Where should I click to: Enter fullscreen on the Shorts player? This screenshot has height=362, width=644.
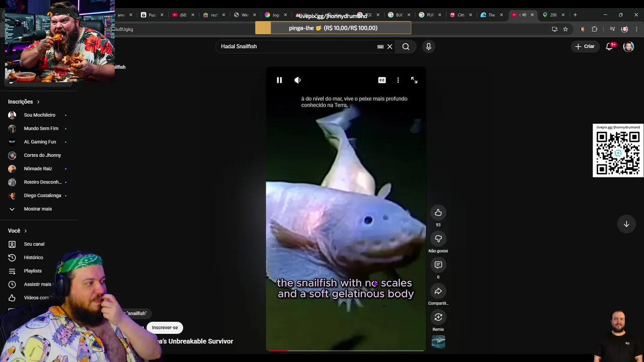pos(414,80)
